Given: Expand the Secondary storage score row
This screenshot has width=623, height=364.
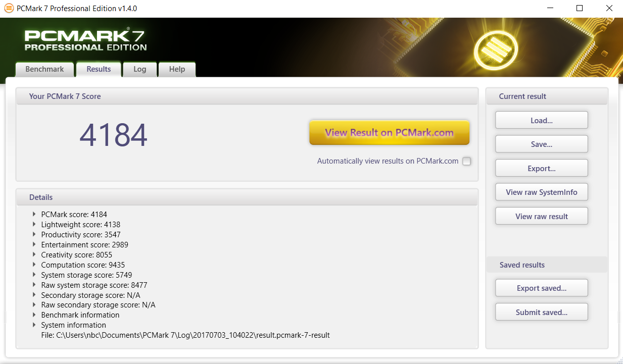Looking at the screenshot, I should (x=34, y=295).
